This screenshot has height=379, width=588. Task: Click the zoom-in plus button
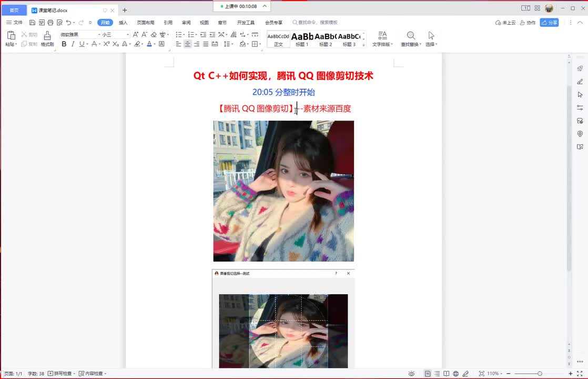coord(570,374)
